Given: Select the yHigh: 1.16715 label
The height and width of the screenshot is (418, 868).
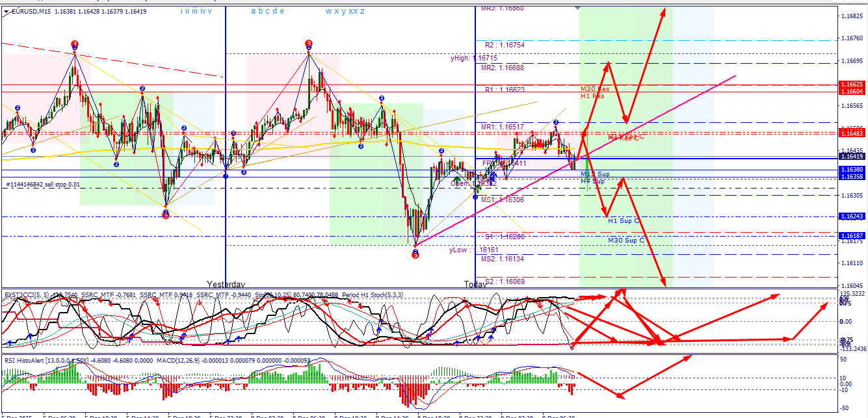Looking at the screenshot, I should [473, 58].
